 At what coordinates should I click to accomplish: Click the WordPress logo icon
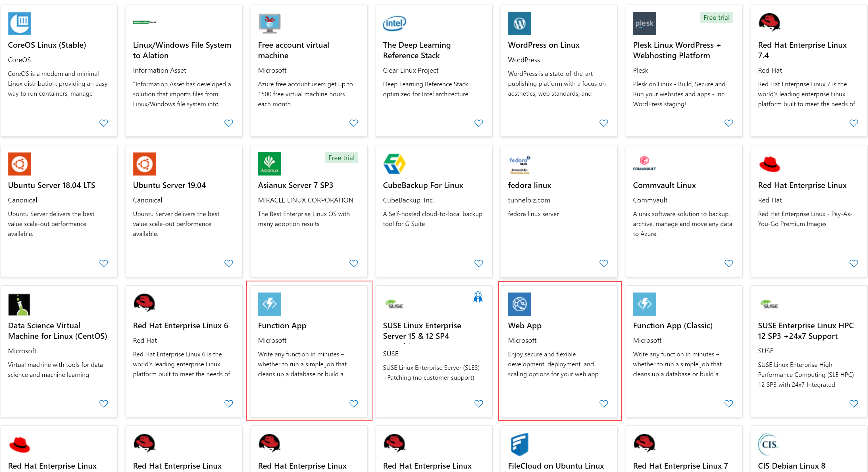(519, 23)
